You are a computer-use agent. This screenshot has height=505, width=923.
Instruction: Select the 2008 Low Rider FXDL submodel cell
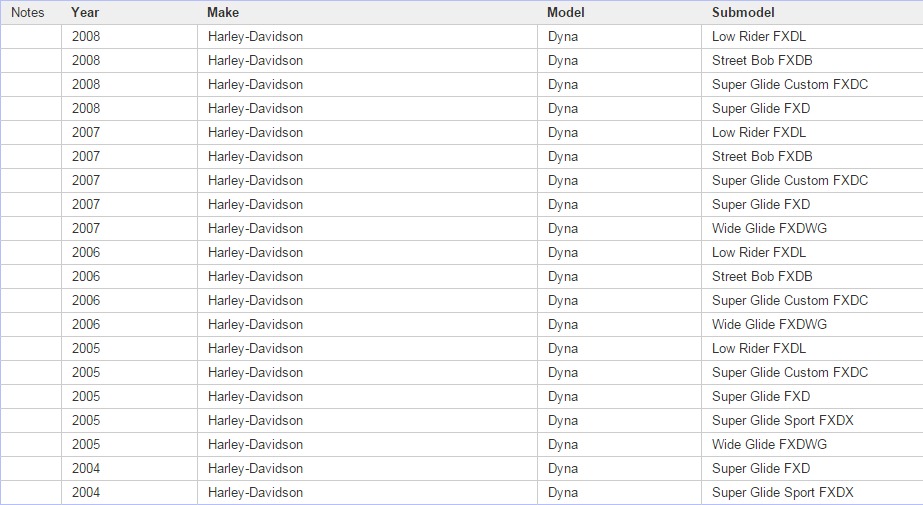[x=758, y=37]
